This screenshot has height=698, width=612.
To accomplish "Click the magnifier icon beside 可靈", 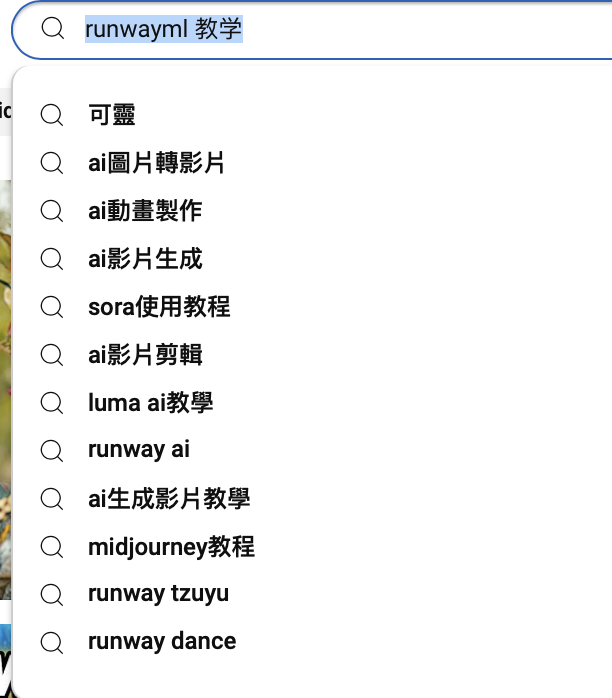I will (x=52, y=115).
